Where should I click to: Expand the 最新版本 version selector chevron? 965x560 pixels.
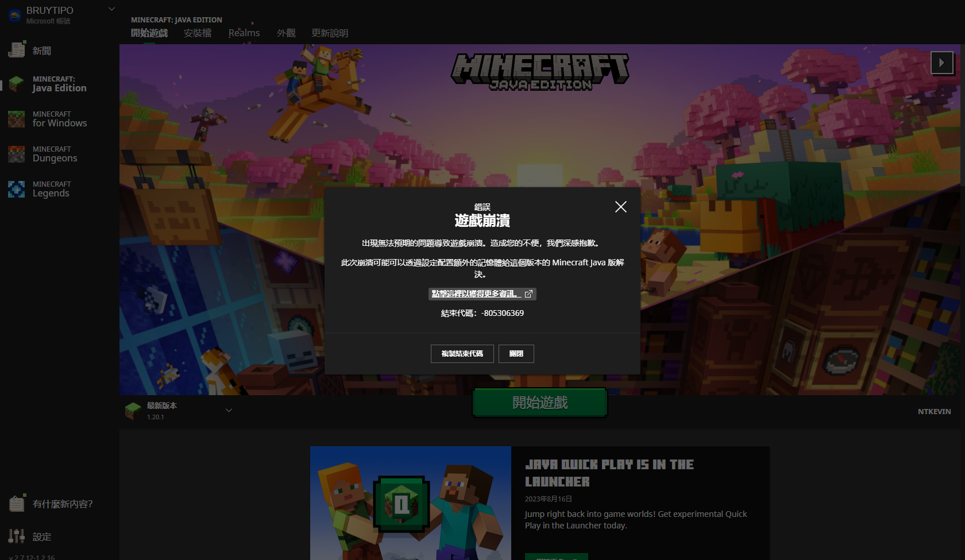[x=229, y=410]
